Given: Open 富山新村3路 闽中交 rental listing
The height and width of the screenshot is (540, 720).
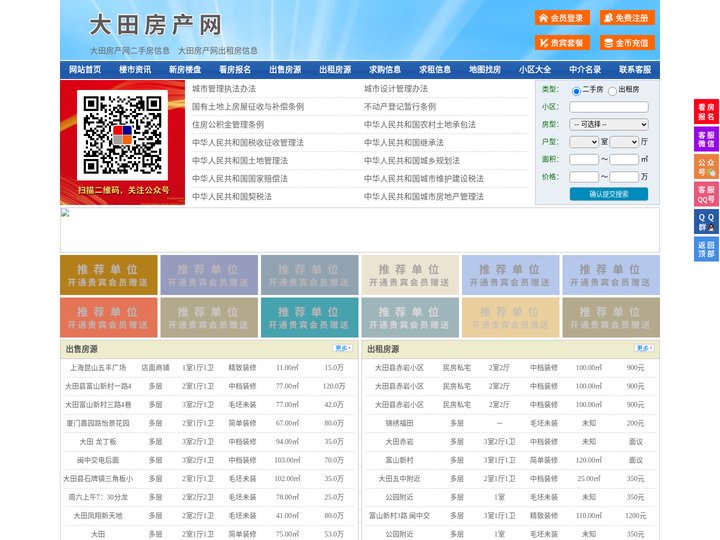Looking at the screenshot, I should tap(399, 516).
